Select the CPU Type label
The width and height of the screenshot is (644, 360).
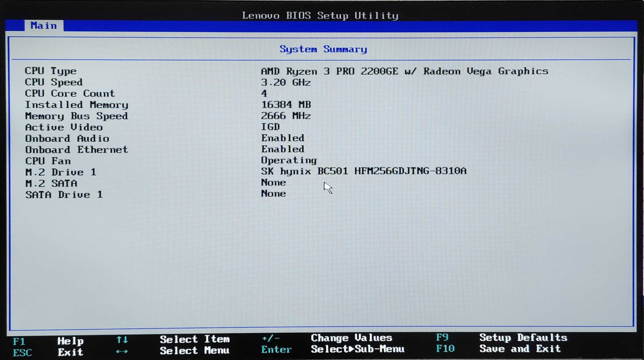coord(50,71)
